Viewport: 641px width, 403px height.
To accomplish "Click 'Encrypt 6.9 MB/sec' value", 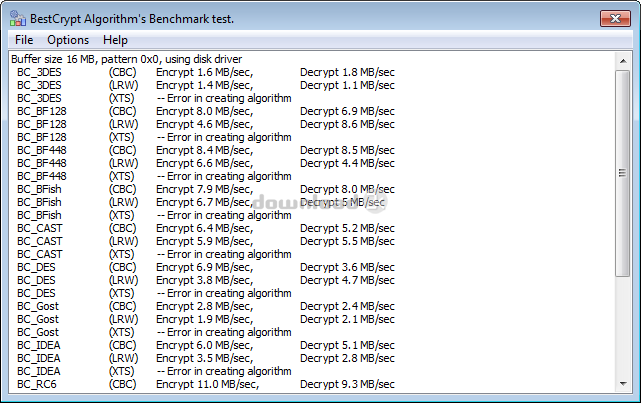I will (204, 267).
